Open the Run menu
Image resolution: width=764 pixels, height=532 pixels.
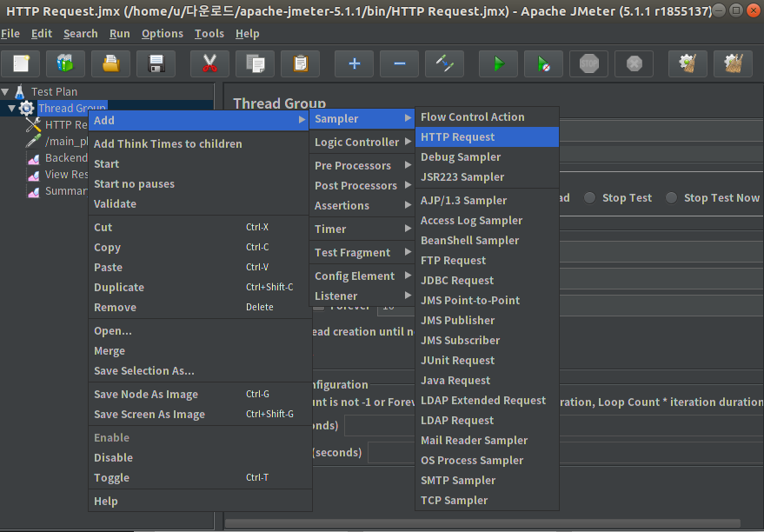click(119, 34)
